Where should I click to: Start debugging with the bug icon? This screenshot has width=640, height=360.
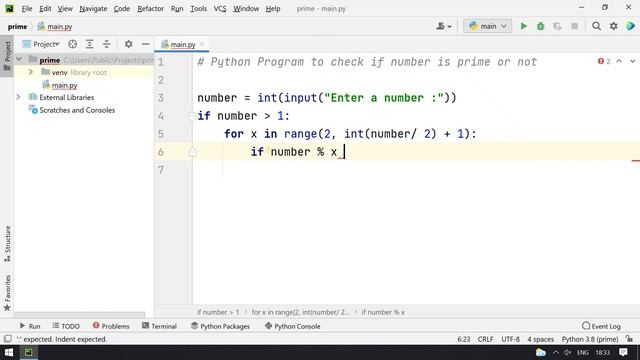click(540, 27)
